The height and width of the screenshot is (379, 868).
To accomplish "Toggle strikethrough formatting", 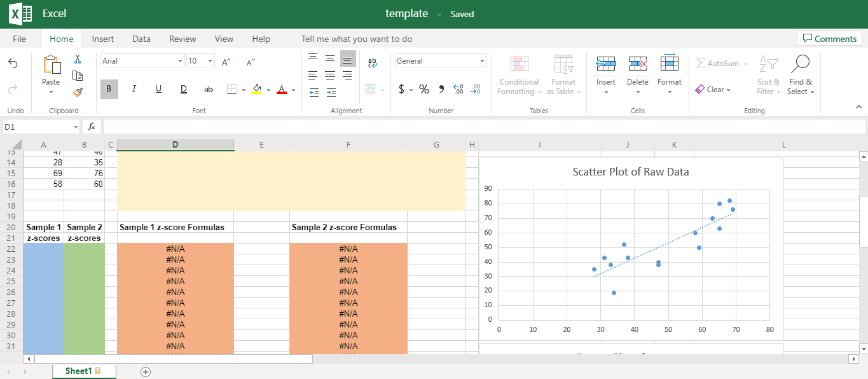I will [208, 89].
